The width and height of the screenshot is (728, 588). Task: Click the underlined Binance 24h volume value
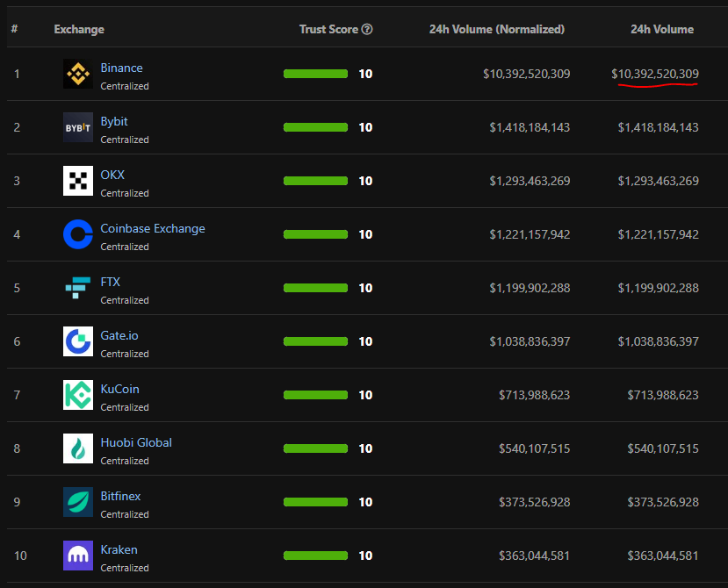[654, 74]
